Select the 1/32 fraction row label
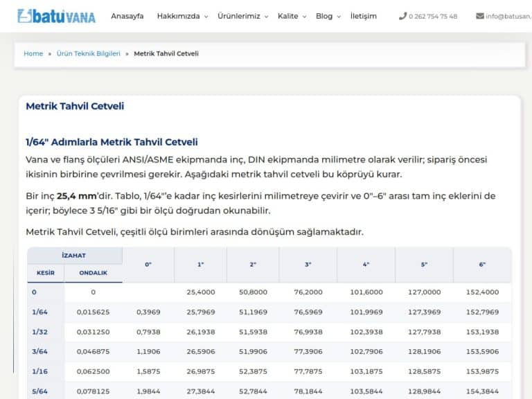Screen dimensions: 532x399 (x=39, y=332)
